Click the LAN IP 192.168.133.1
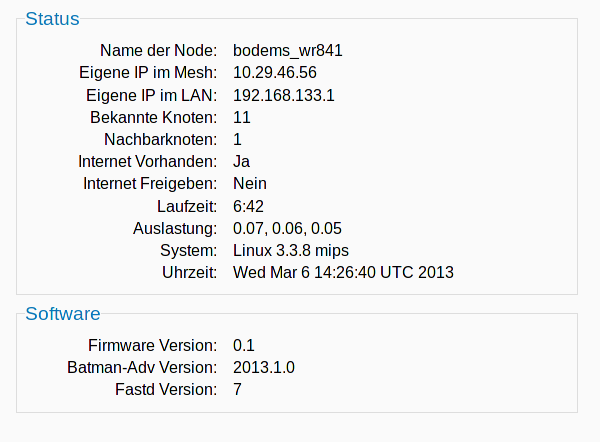The image size is (600, 442). [x=283, y=95]
